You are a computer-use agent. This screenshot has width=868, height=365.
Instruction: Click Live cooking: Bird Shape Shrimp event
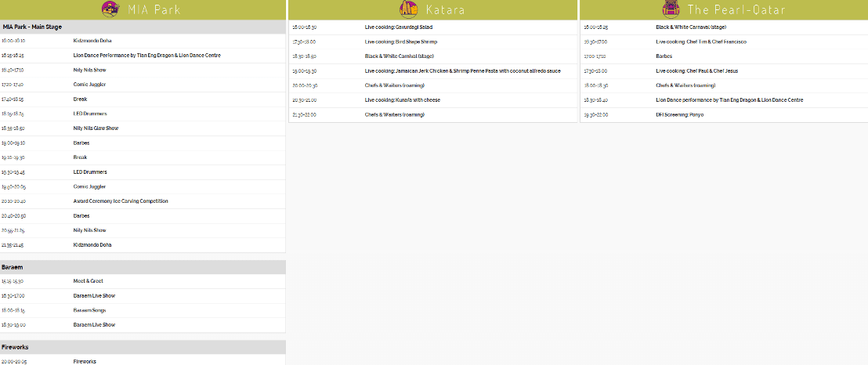tap(402, 42)
